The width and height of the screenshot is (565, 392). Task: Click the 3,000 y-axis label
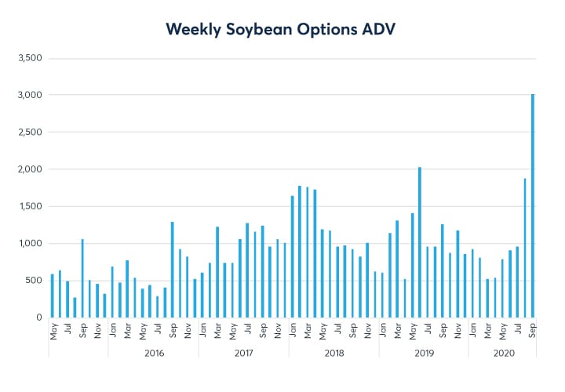point(29,95)
